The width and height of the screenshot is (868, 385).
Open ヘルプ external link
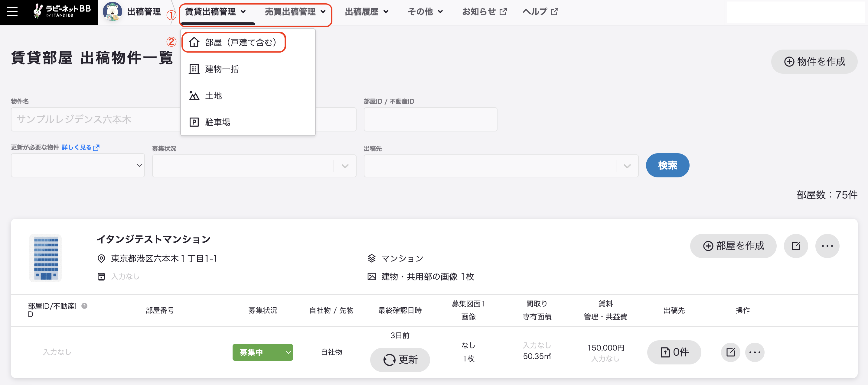click(x=540, y=12)
